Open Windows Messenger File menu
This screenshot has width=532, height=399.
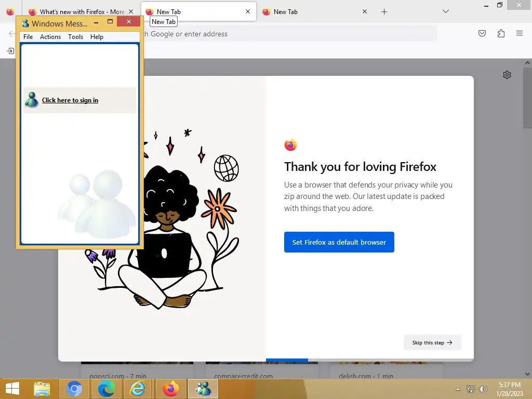click(x=28, y=37)
